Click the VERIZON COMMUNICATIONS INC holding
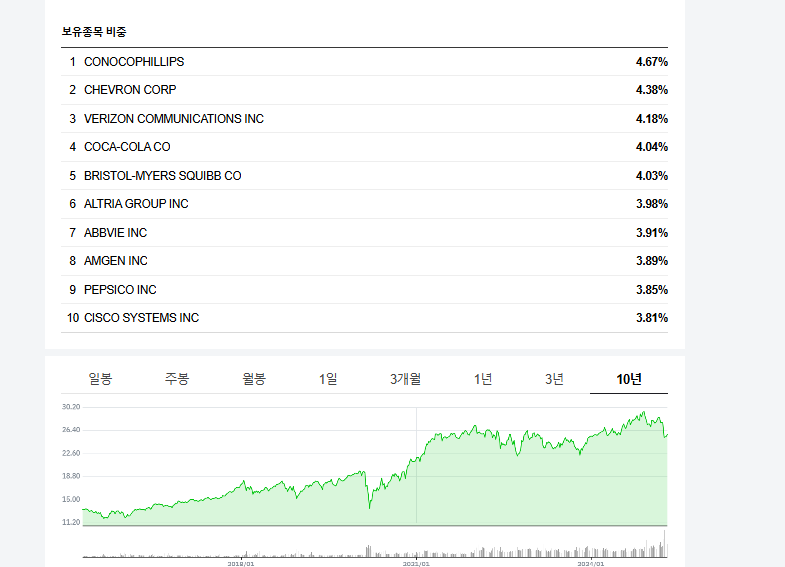 [174, 119]
